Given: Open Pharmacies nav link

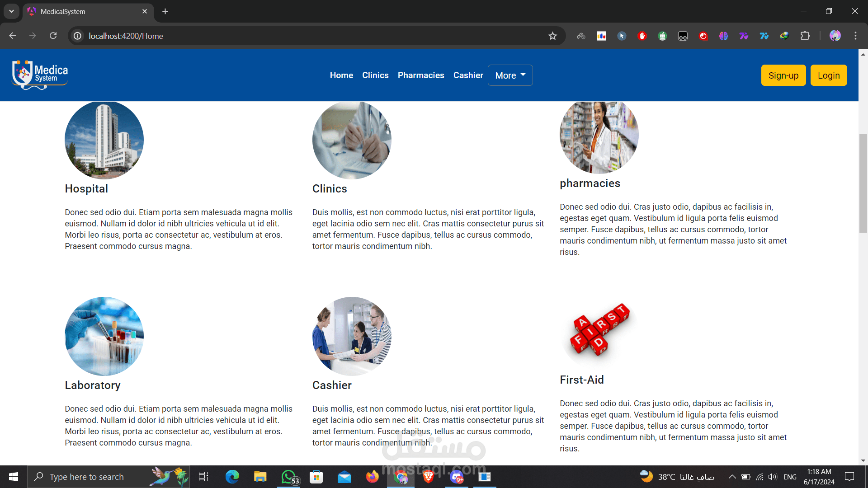Looking at the screenshot, I should pos(421,75).
